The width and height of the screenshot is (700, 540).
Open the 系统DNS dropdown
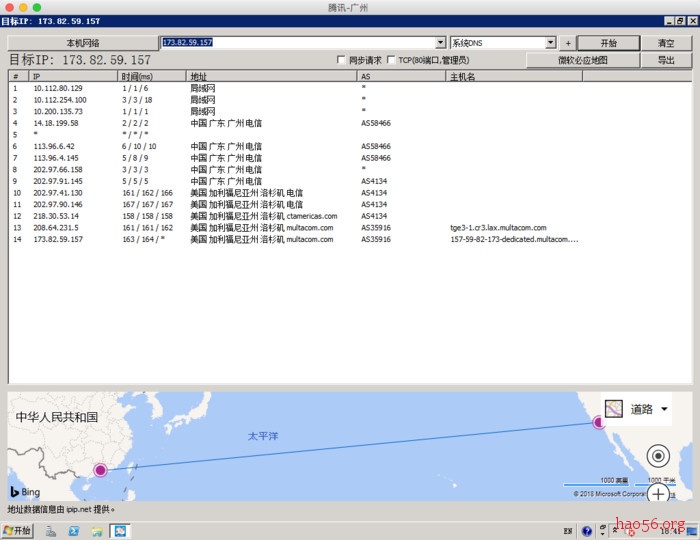tap(551, 42)
